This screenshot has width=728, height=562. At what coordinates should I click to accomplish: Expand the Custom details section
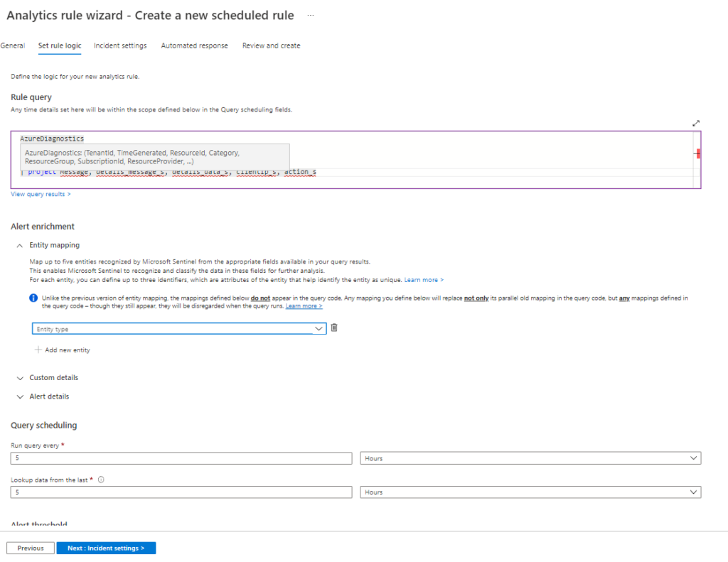[x=20, y=377]
